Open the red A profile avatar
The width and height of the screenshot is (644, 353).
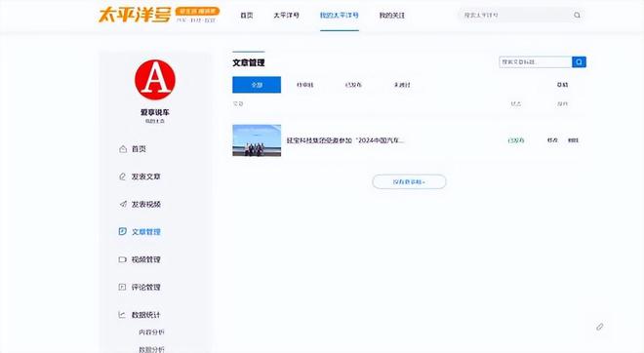(155, 80)
